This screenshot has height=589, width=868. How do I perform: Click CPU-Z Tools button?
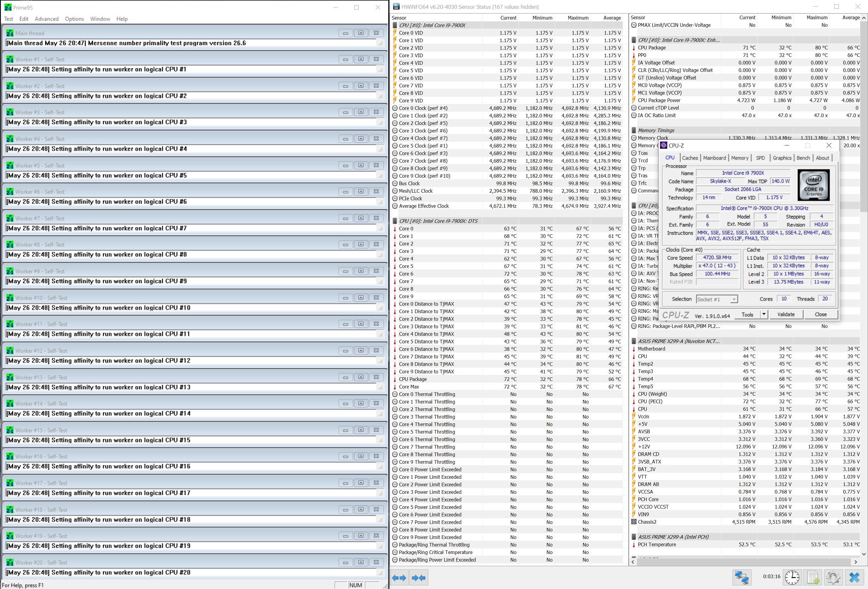[x=747, y=314]
